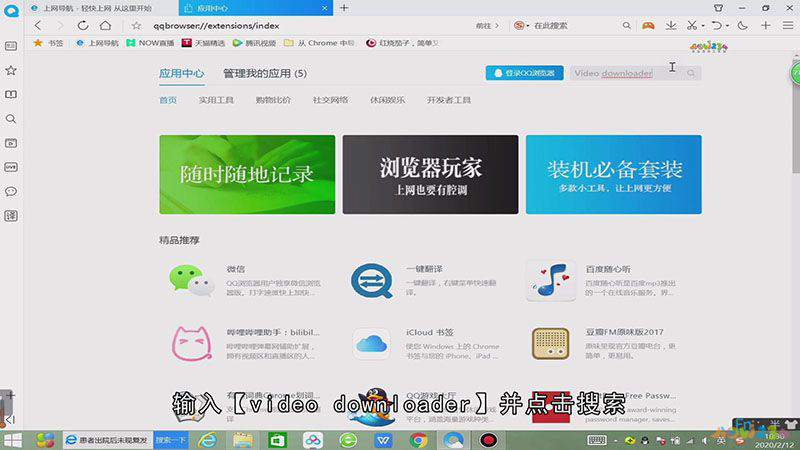Open the 腾讯视频 bookmark
This screenshot has width=800, height=450.
254,43
